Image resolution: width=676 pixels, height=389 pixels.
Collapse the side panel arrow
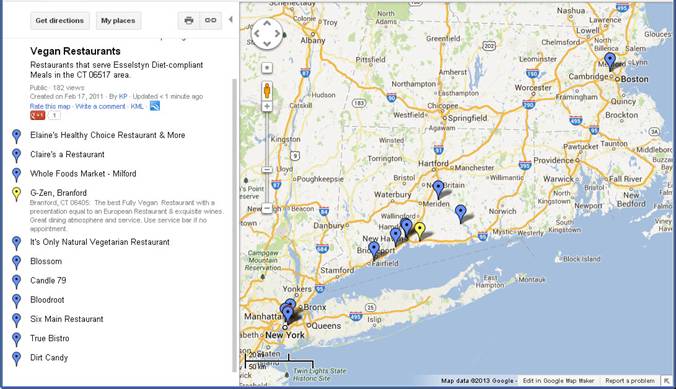[x=231, y=19]
